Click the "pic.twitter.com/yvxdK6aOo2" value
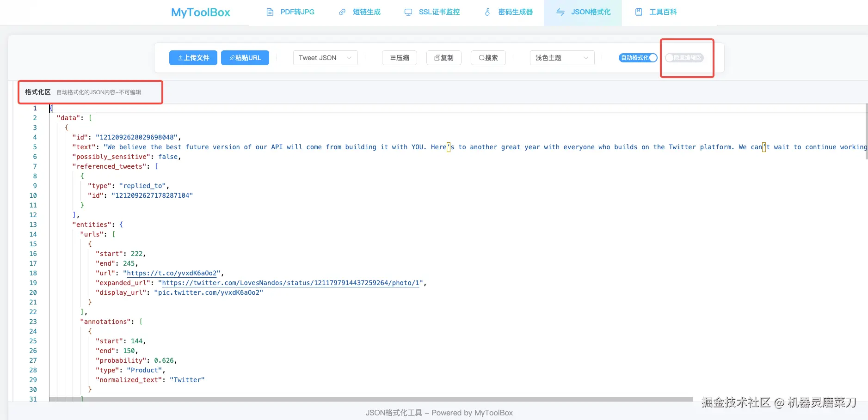Image resolution: width=868 pixels, height=420 pixels. pyautogui.click(x=209, y=292)
